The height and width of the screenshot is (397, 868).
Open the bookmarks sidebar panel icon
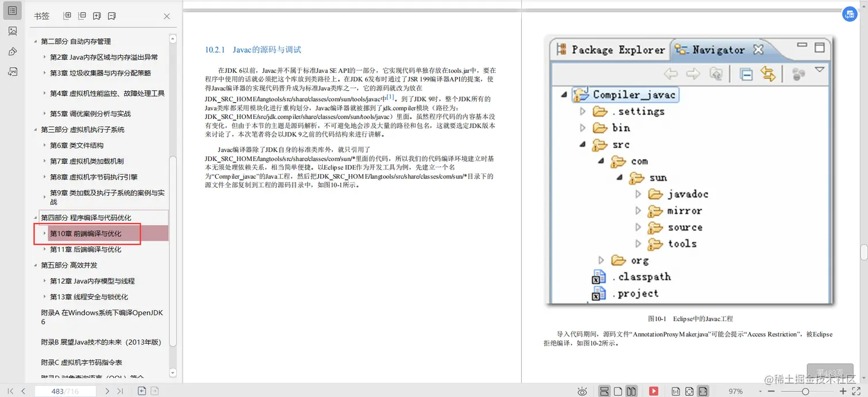(x=13, y=10)
